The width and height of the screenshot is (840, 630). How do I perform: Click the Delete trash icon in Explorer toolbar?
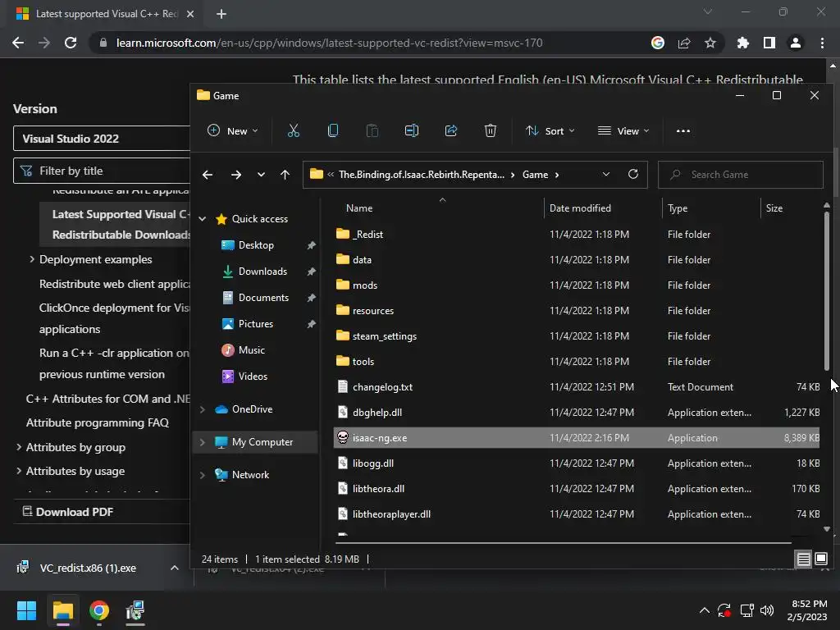(491, 130)
